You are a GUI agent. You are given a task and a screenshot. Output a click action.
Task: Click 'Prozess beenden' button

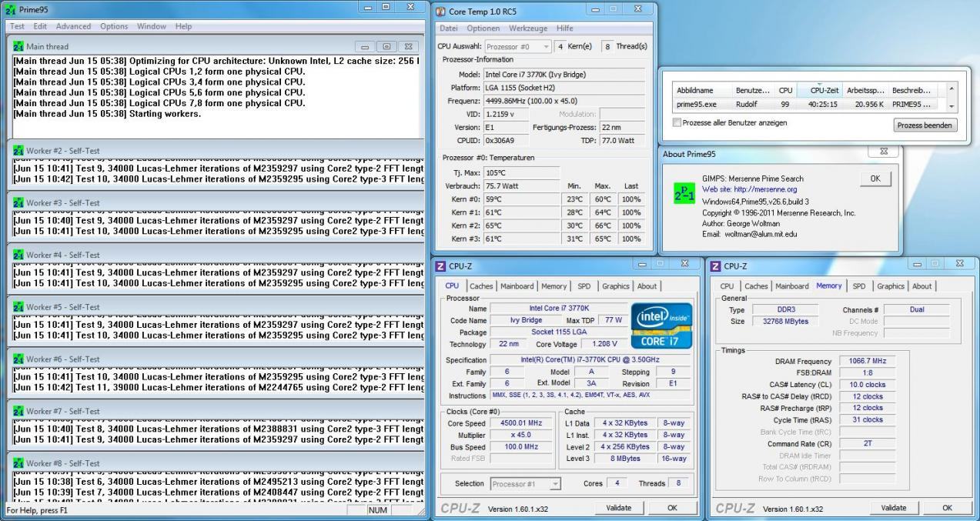[924, 125]
